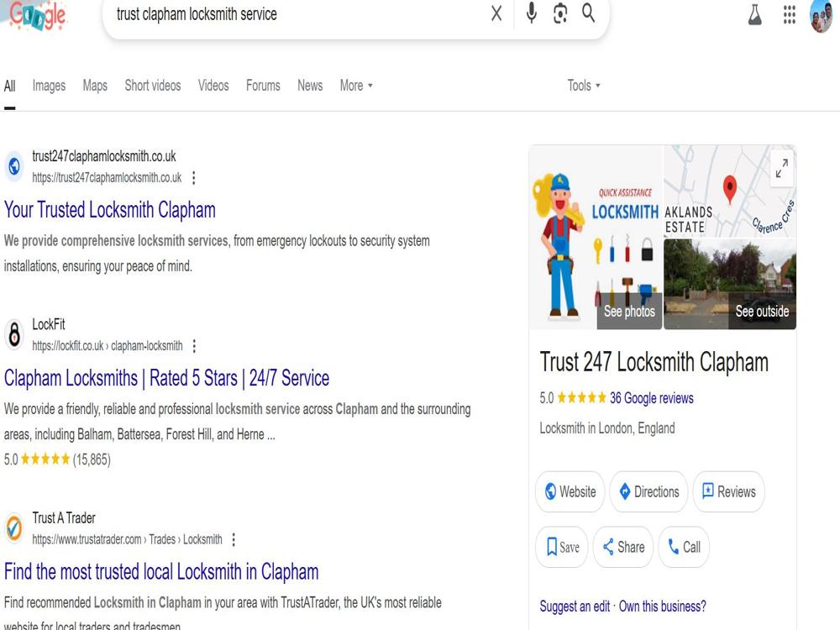Image resolution: width=840 pixels, height=630 pixels.
Task: Open options for trust247claphamlocksmith.co.uk result
Action: click(x=194, y=178)
